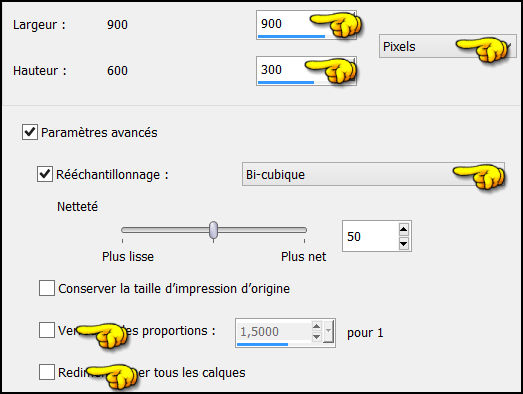Uncheck the Paramètres avancés checkbox
Viewport: 523px width, 394px height.
click(30, 132)
